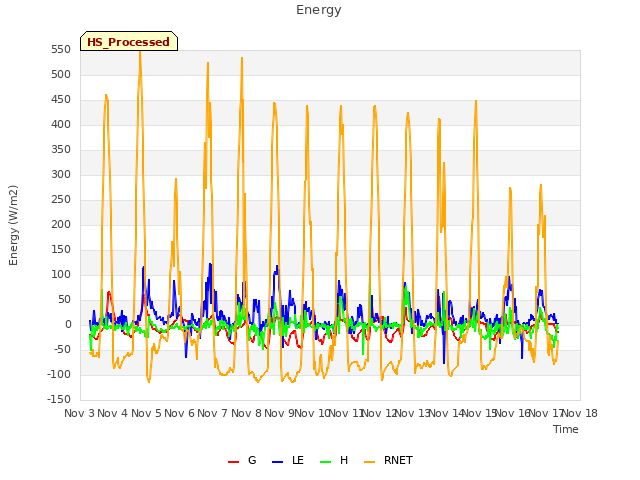Click the Nov 7 x-axis tick label
Image resolution: width=640 pixels, height=480 pixels.
[212, 413]
